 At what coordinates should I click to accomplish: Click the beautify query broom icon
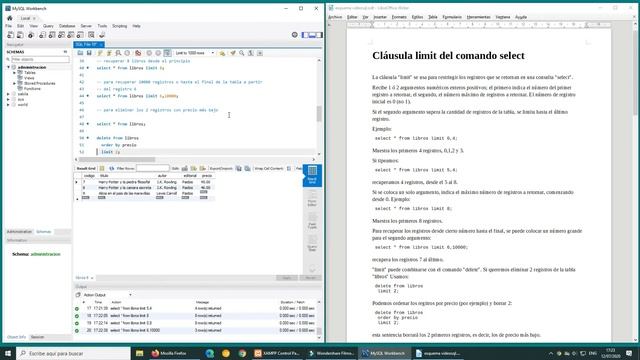(x=233, y=53)
